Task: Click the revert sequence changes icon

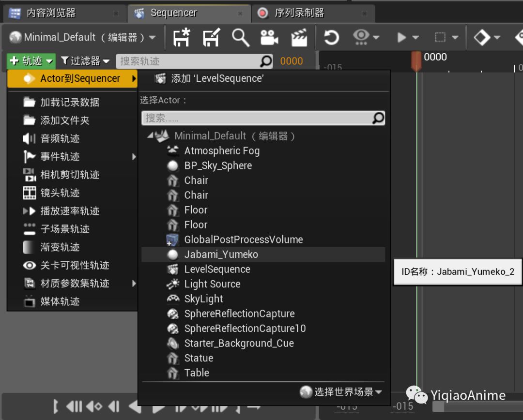Action: (331, 37)
